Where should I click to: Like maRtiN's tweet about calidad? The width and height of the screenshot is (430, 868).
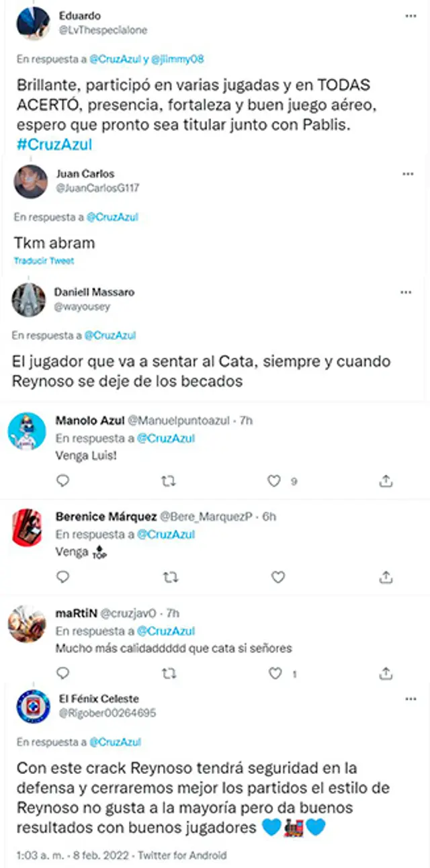(274, 673)
